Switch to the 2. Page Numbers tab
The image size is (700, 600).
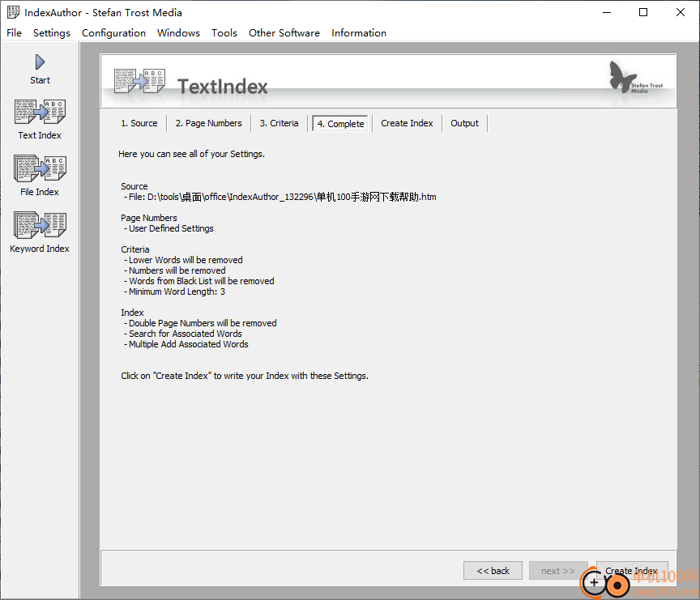point(208,123)
